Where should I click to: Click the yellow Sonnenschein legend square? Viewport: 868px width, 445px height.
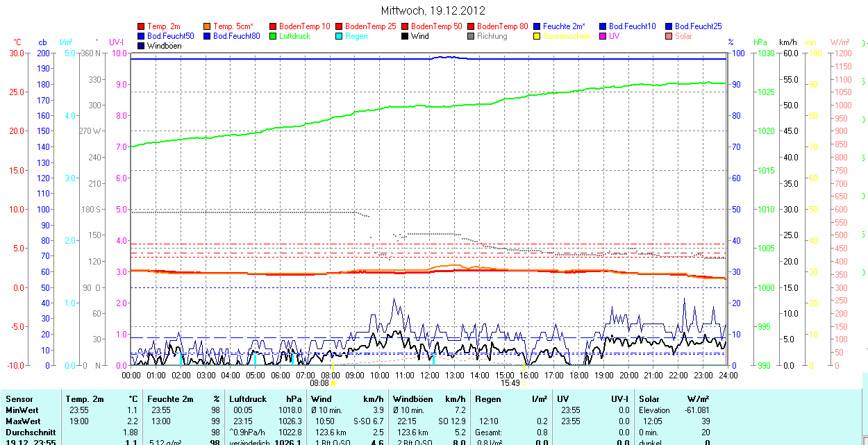pyautogui.click(x=537, y=36)
